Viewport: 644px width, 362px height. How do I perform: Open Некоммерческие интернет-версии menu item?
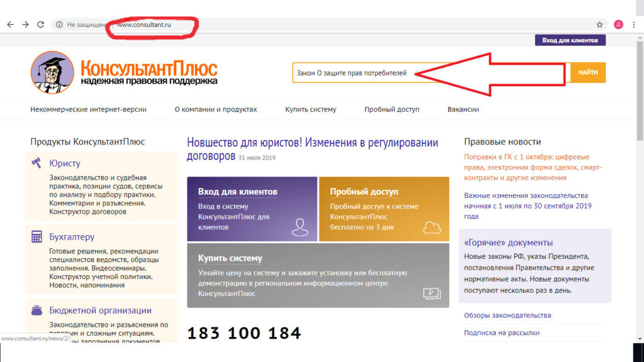coord(88,109)
